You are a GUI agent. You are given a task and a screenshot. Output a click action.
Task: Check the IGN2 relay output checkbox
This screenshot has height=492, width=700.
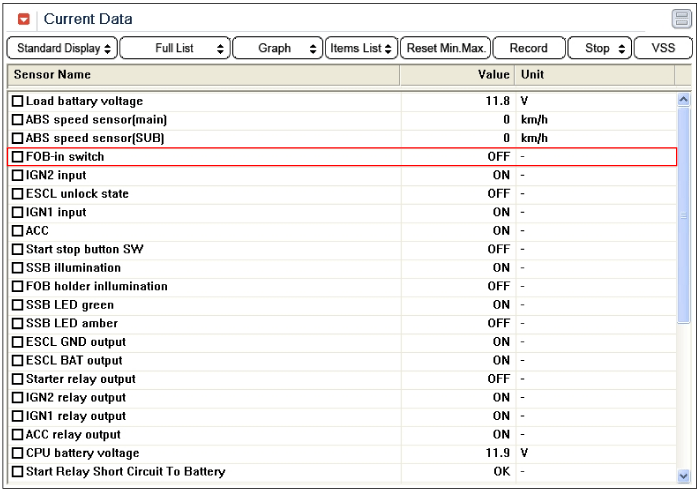[17, 397]
